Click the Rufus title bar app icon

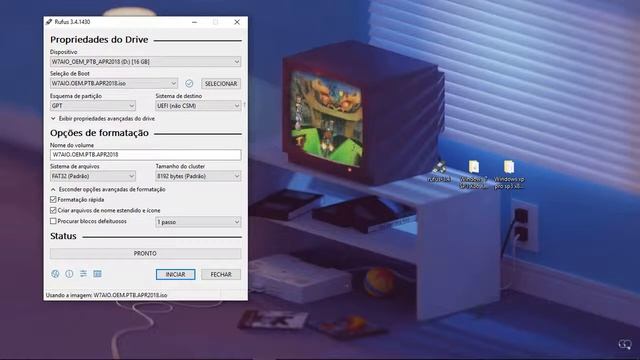click(x=49, y=22)
